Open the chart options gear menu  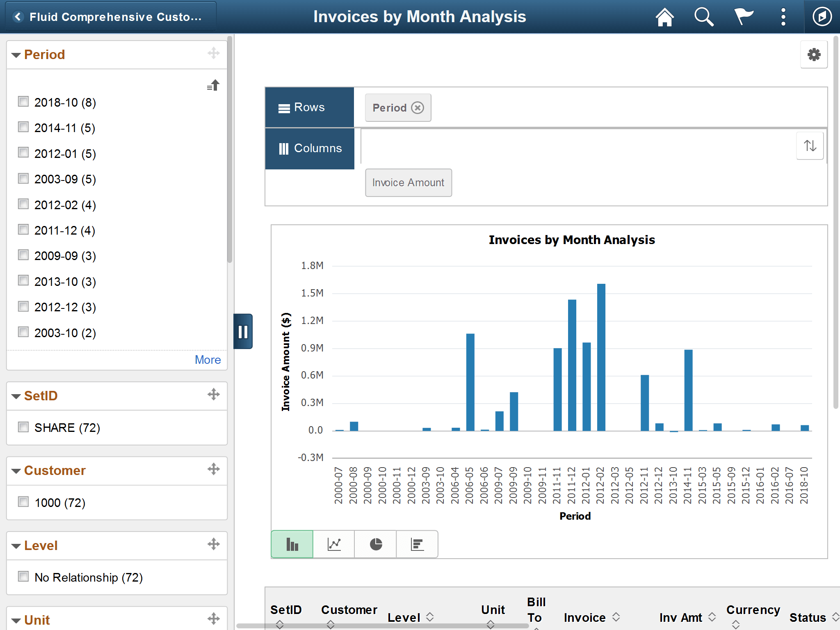814,54
